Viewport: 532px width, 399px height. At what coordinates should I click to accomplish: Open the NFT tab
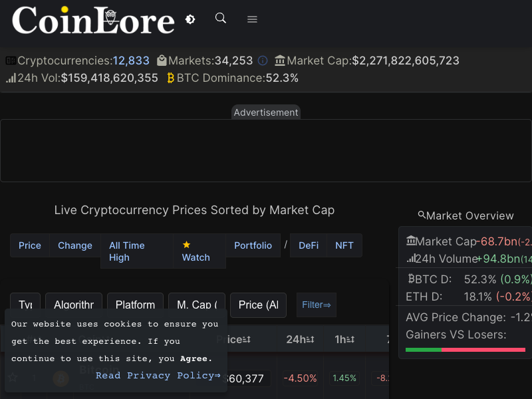tap(344, 245)
